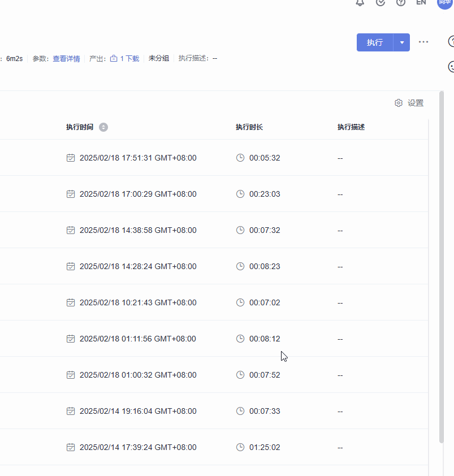The width and height of the screenshot is (454, 476).
Task: Click the 执行时长 column header
Action: [249, 127]
